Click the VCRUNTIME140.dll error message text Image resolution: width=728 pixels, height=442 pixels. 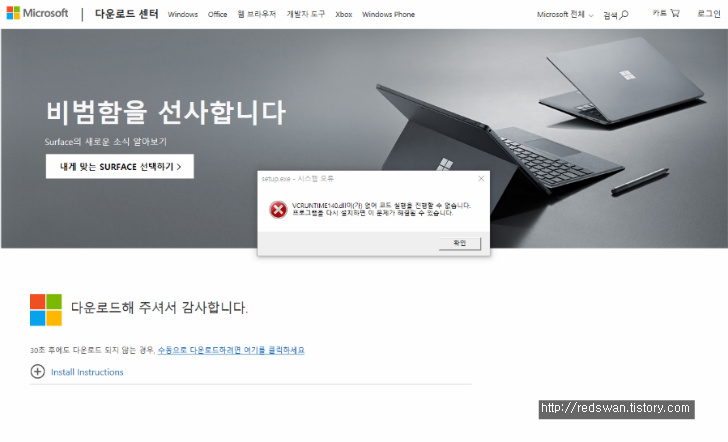point(381,209)
